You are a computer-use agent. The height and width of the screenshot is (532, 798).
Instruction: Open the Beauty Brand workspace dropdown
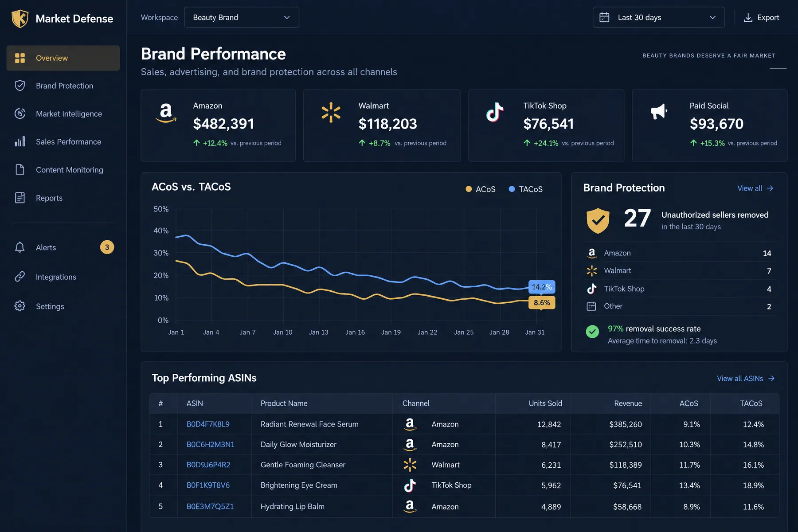(x=242, y=17)
